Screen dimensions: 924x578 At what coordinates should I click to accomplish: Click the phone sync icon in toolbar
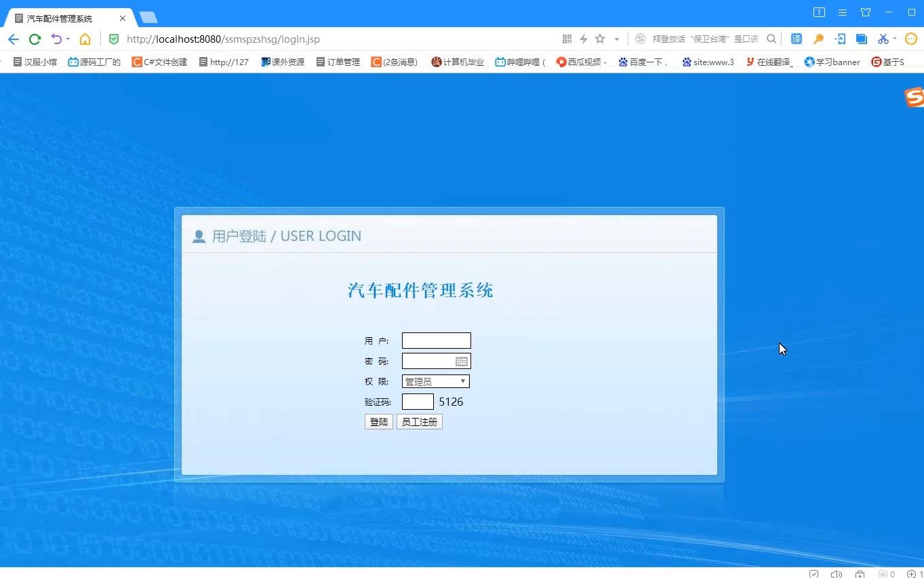pyautogui.click(x=840, y=39)
